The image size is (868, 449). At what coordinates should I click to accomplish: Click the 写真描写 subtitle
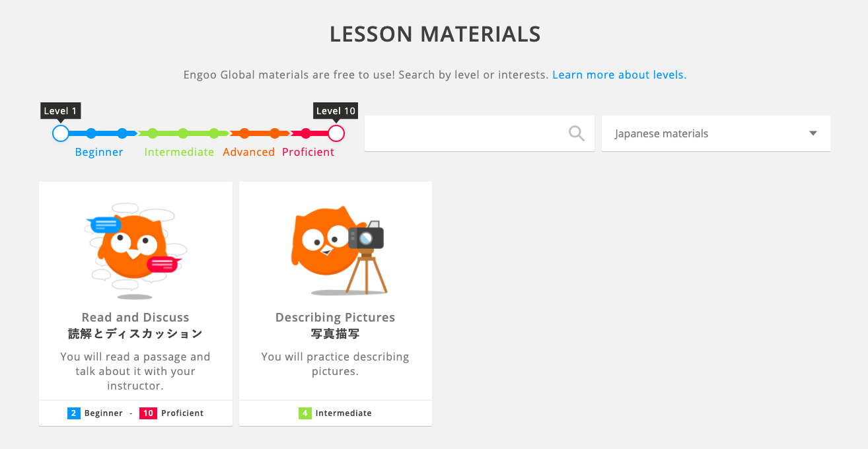click(x=336, y=333)
